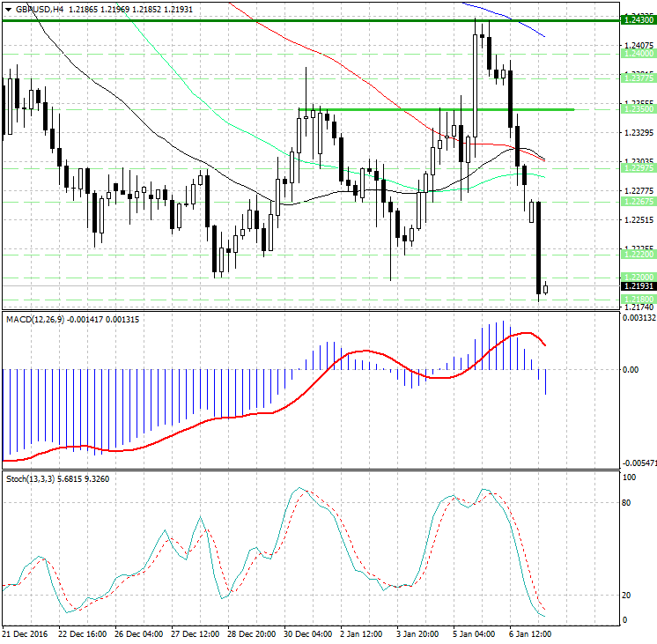Click the Stochastic 20 level scale label
The height and width of the screenshot is (644, 657).
pyautogui.click(x=629, y=596)
